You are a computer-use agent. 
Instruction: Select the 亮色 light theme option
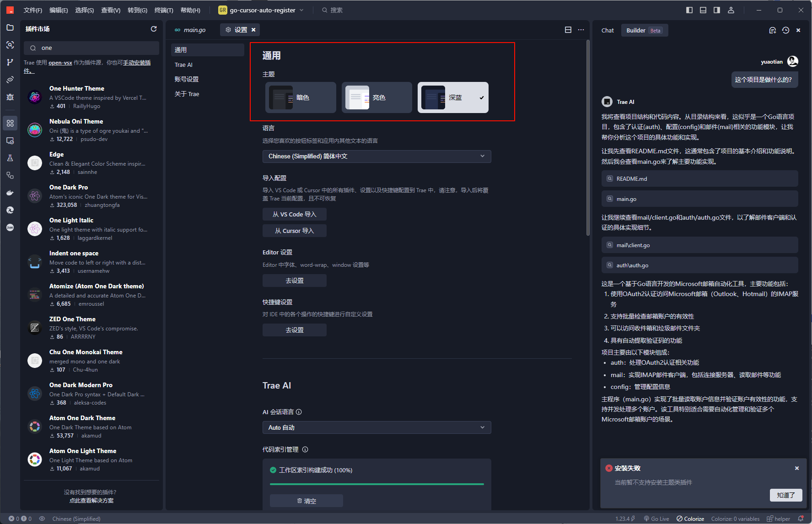pos(376,97)
